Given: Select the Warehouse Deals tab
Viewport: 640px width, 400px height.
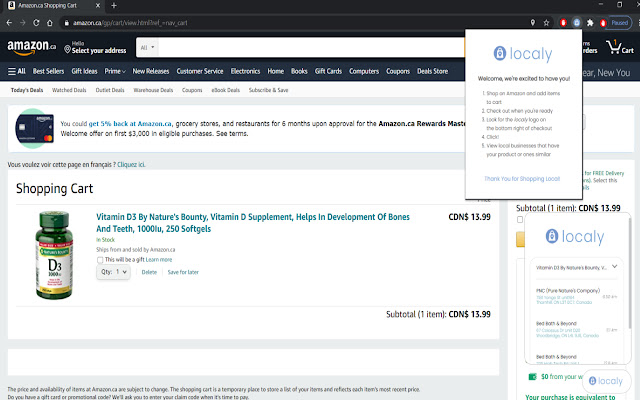Looking at the screenshot, I should click(153, 90).
